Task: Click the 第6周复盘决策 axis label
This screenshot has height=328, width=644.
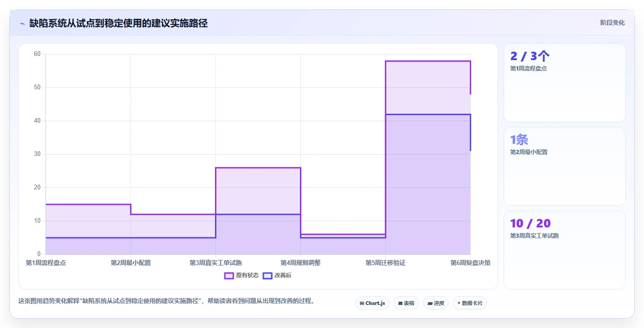Action: click(x=470, y=263)
